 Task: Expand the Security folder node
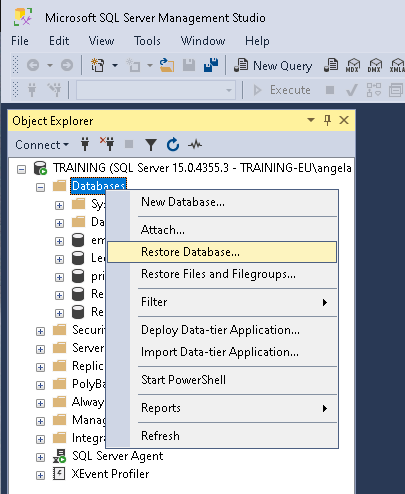[x=40, y=331]
